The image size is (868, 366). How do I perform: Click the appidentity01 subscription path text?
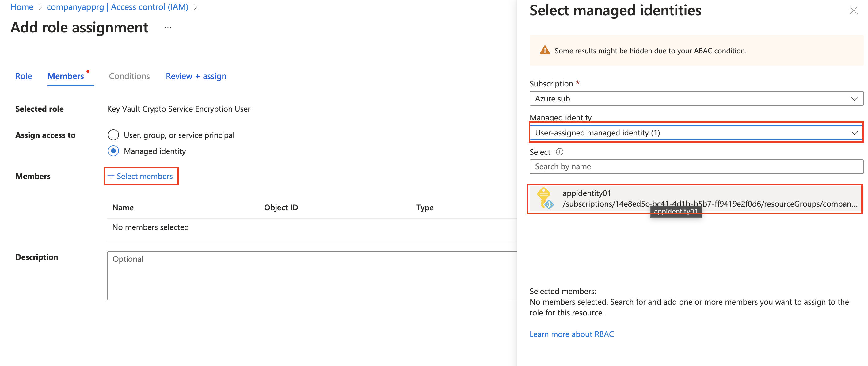click(x=709, y=204)
